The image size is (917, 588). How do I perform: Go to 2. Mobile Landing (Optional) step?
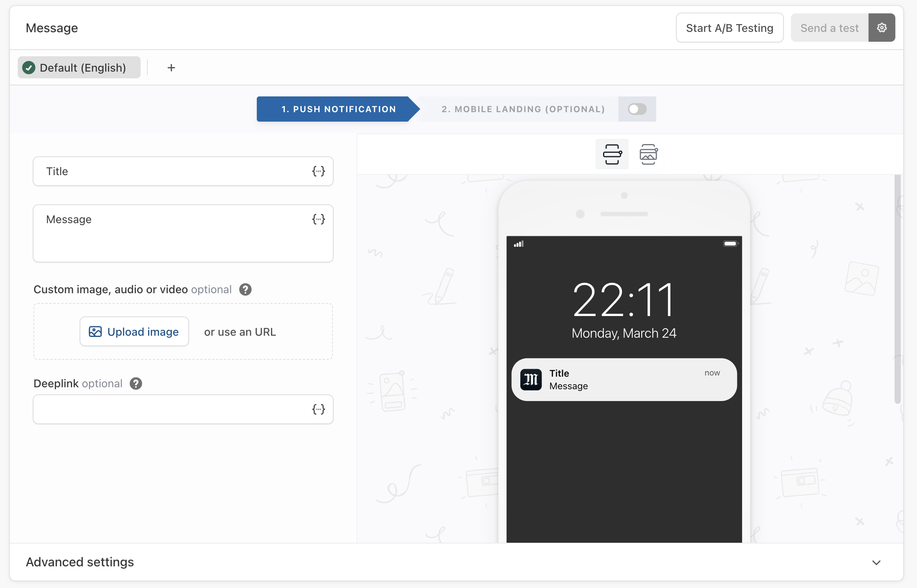tap(523, 109)
